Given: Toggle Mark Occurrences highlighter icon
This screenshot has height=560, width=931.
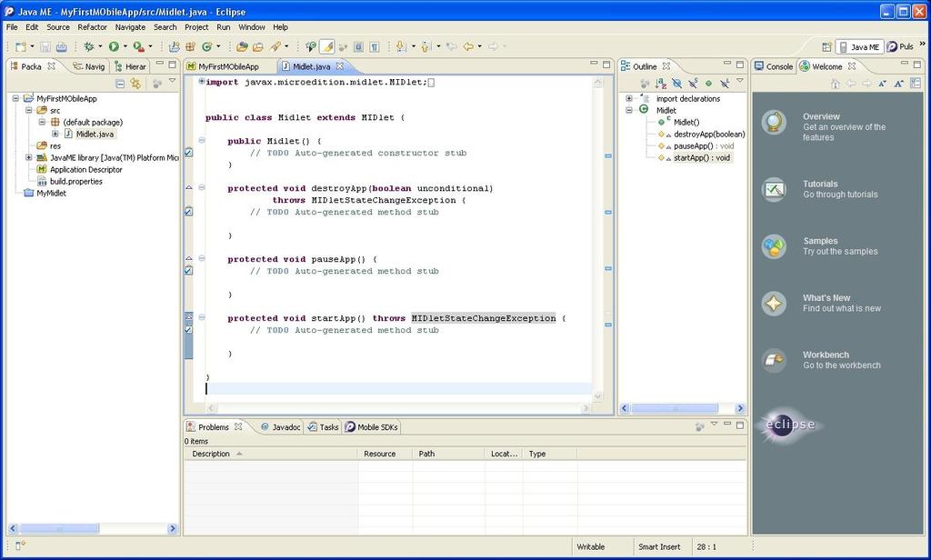Looking at the screenshot, I should tap(327, 46).
